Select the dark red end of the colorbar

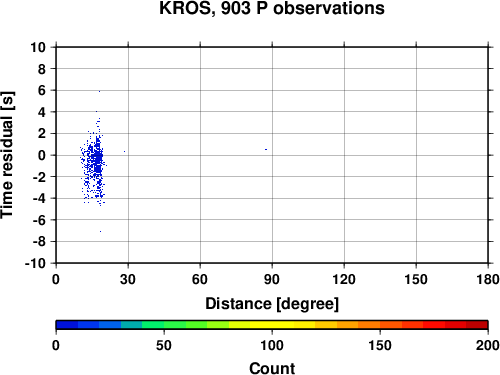pos(477,325)
